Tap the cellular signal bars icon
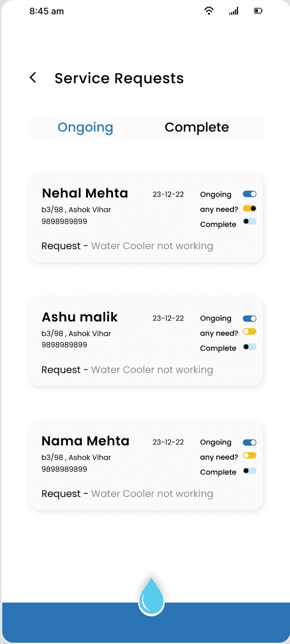This screenshot has height=644, width=290. click(233, 11)
